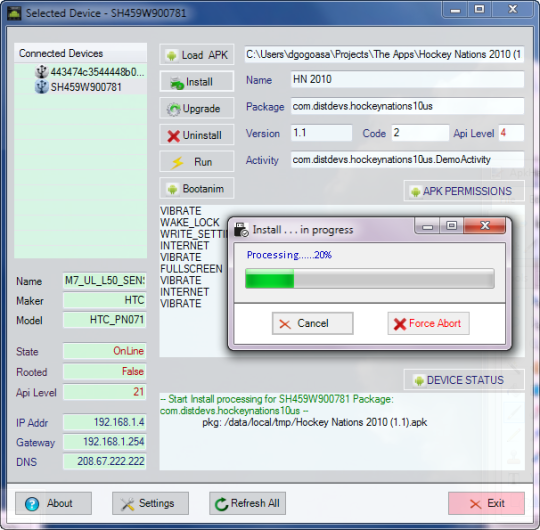Screen dimensions: 540x530
Task: Close the Install in progress dialog
Action: [485, 226]
